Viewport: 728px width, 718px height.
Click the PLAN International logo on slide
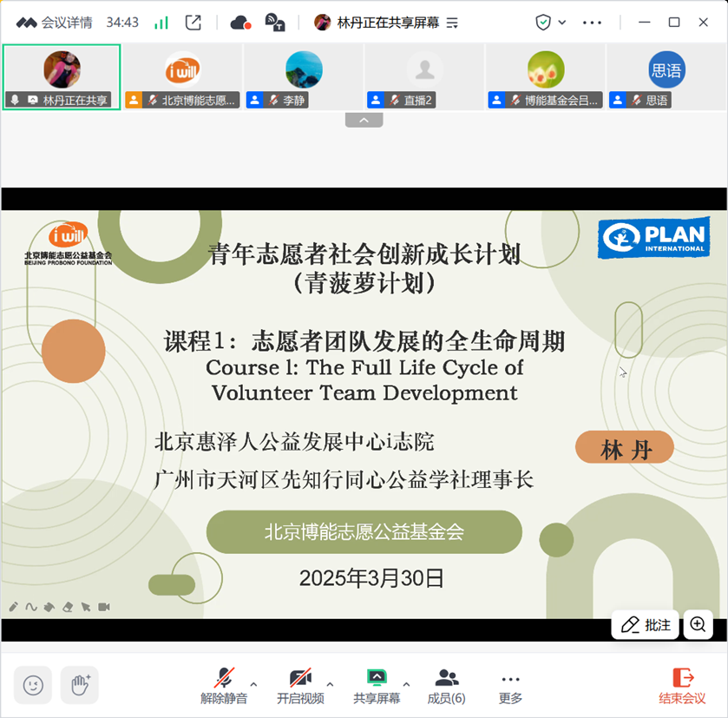[653, 238]
